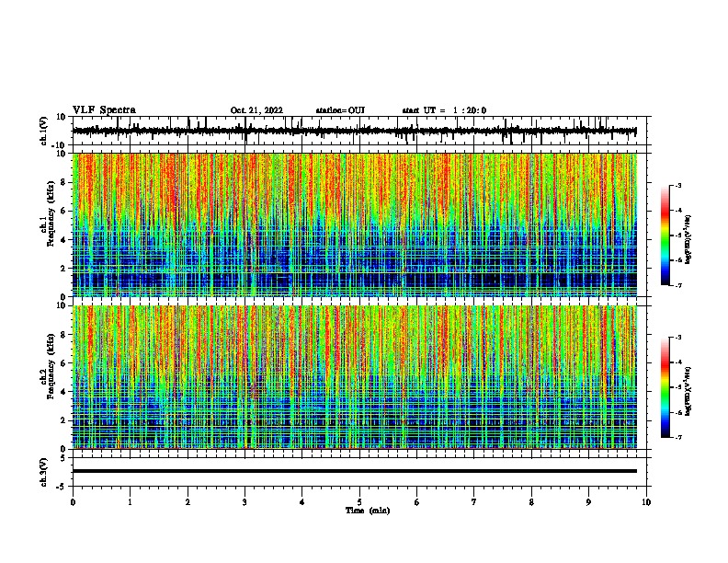The width and height of the screenshot is (728, 563).
Task: Click the 'VLF Spectra' title text
Action: point(104,110)
